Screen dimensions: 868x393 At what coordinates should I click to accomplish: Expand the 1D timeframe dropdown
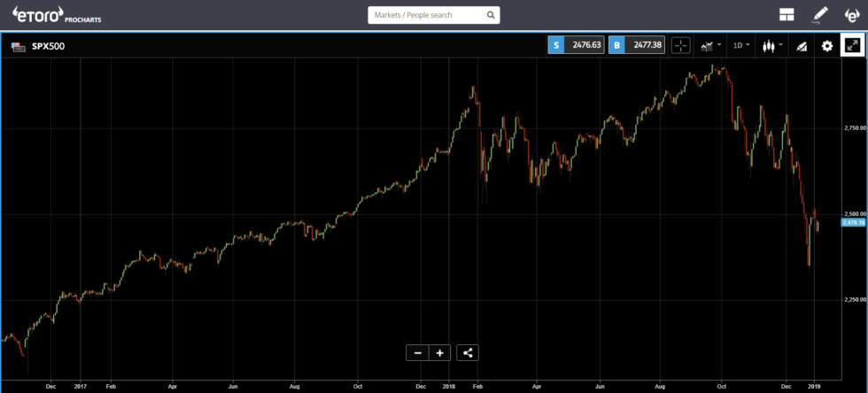[740, 45]
